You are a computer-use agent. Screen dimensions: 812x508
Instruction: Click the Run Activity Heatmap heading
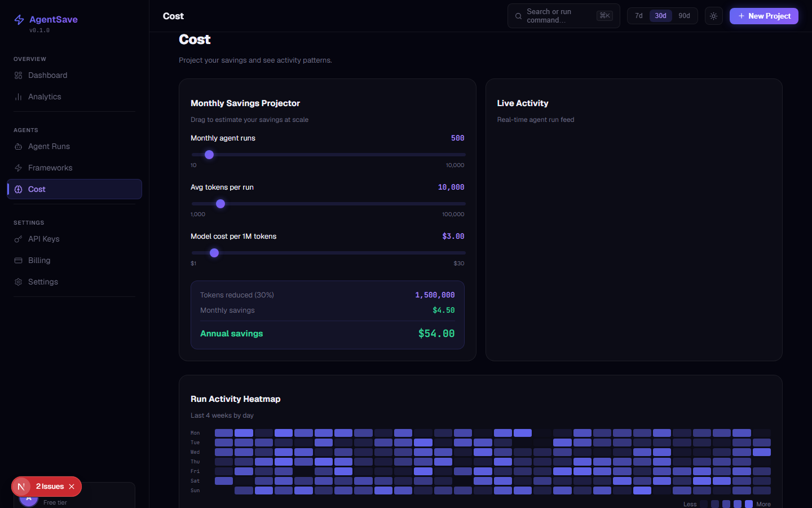235,399
